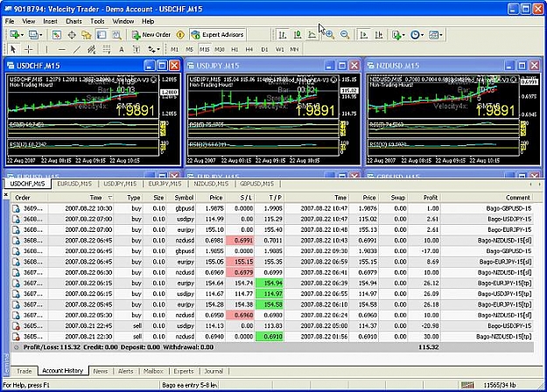Activate the USDJPY,M15 chart window title bar
Image resolution: width=547 pixels, height=392 pixels.
pos(273,66)
